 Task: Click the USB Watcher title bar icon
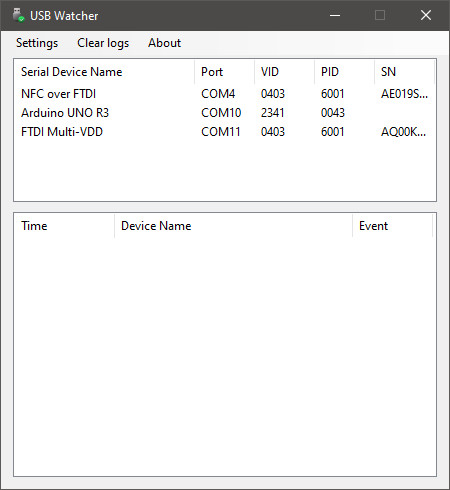(18, 15)
